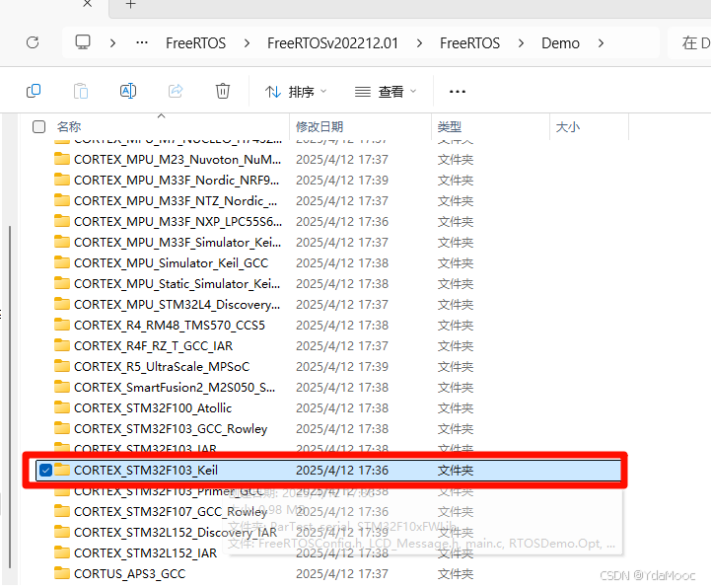Select the CORTEX_MPU_M33F_Simulator_Kei... folder
Screen dimensions: 711x588
coord(178,243)
